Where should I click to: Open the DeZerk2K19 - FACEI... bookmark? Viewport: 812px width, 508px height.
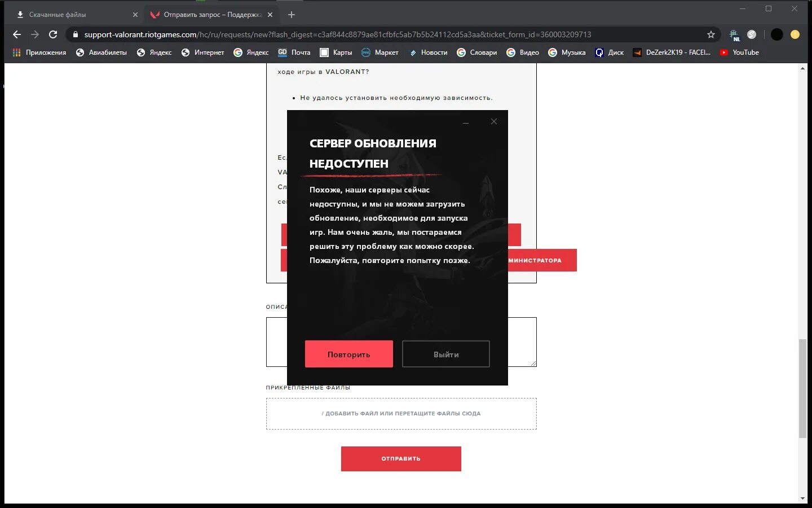(672, 52)
